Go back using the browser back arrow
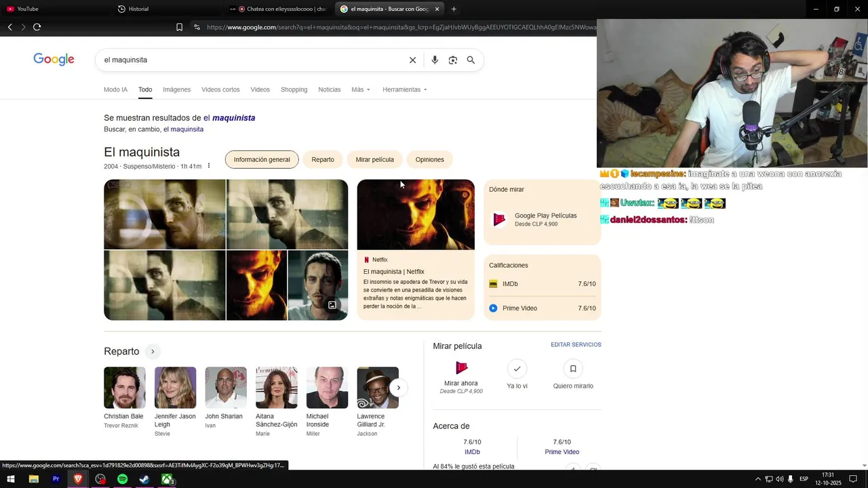The image size is (868, 488). [x=9, y=27]
